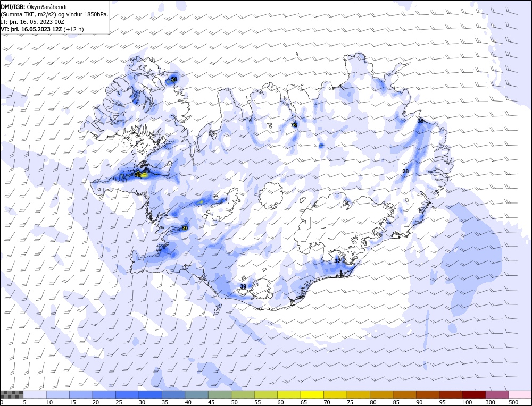Select the 75–80 orange legend swatch
The height and width of the screenshot is (406, 532).
tap(358, 394)
